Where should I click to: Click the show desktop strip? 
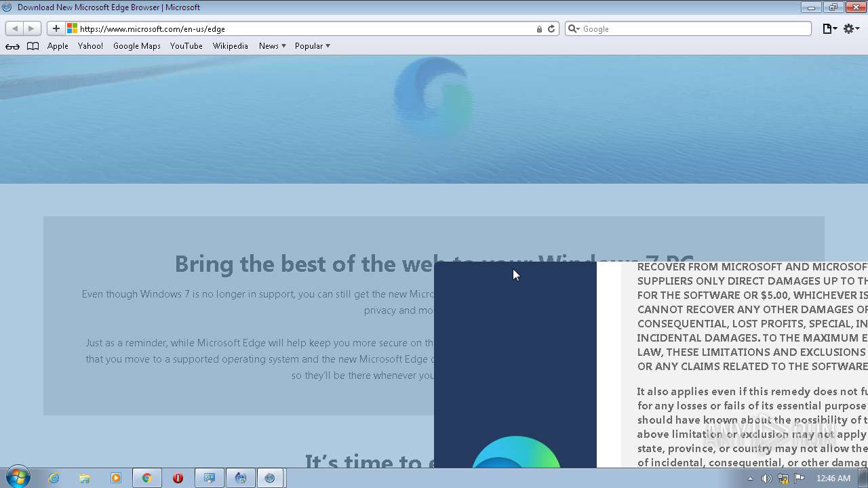(863, 478)
